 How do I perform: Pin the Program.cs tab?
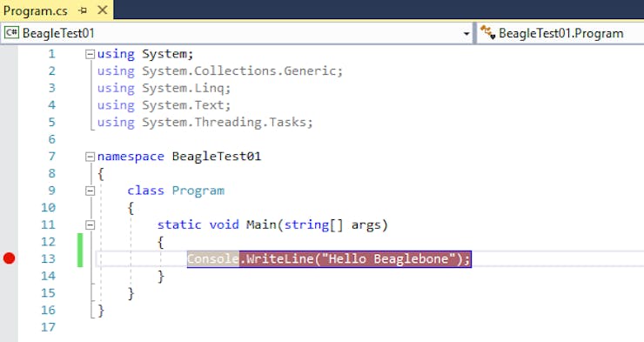(x=83, y=10)
